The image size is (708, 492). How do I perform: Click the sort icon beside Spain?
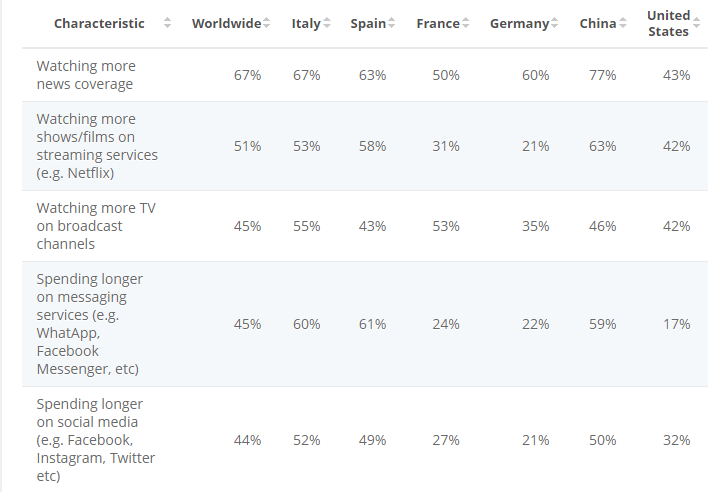coord(391,23)
